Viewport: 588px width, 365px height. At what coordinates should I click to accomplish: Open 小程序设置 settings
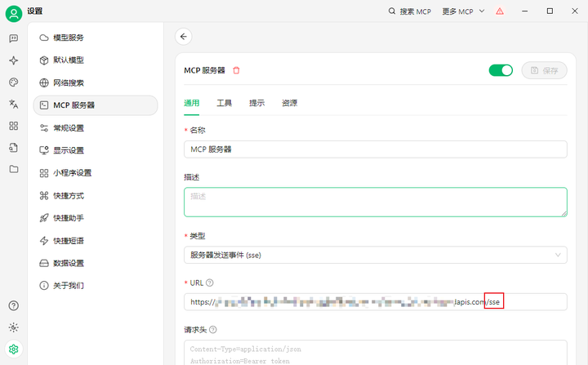tap(96, 173)
